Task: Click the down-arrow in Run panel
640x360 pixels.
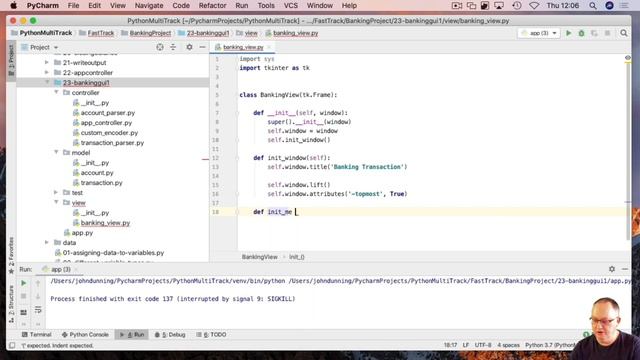Action: click(x=38, y=296)
